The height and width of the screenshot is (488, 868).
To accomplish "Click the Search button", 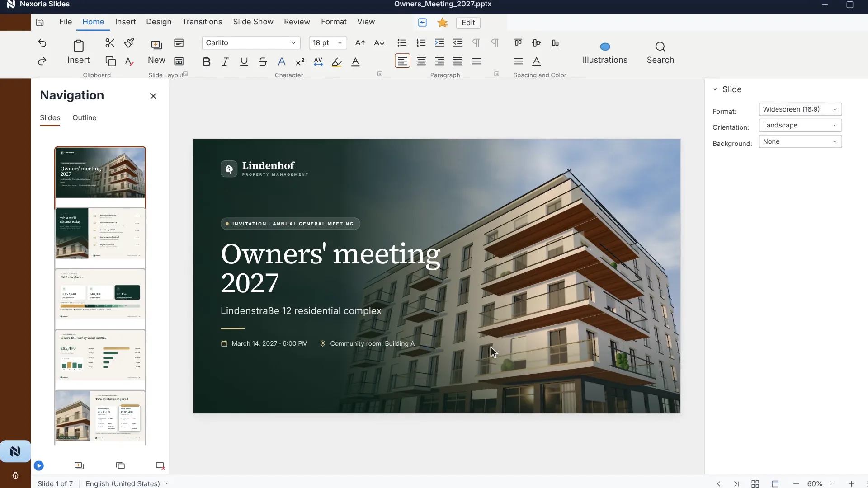I will pyautogui.click(x=660, y=53).
